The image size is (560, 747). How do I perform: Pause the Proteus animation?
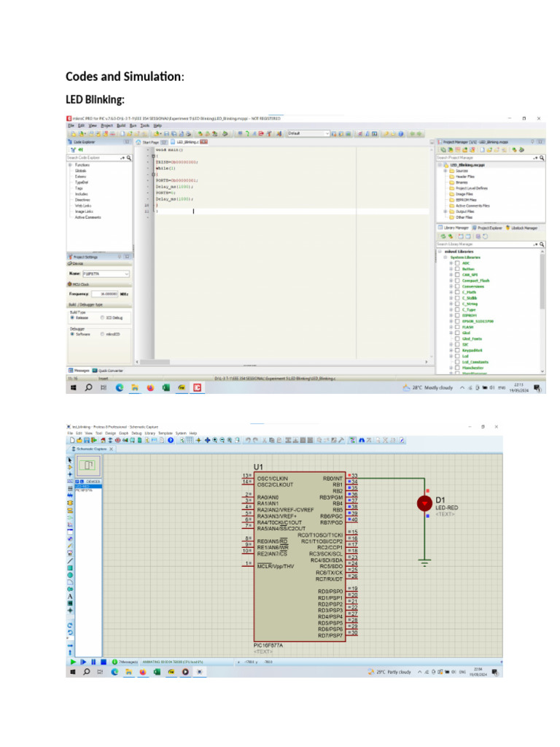click(93, 662)
